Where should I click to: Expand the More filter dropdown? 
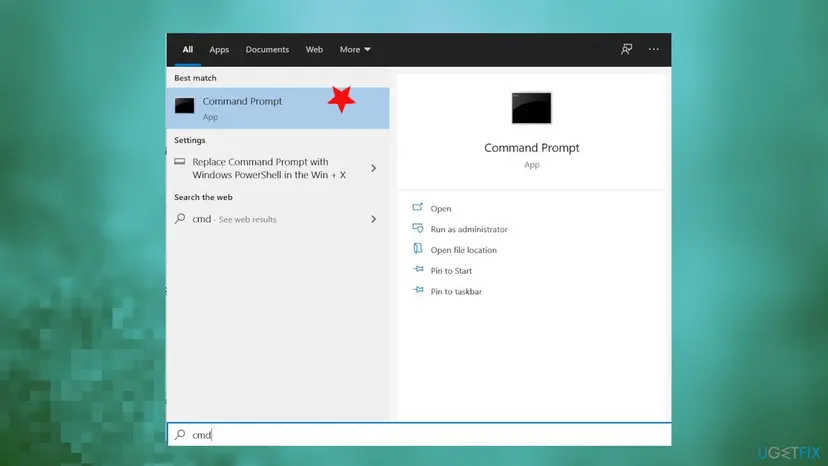click(x=355, y=50)
